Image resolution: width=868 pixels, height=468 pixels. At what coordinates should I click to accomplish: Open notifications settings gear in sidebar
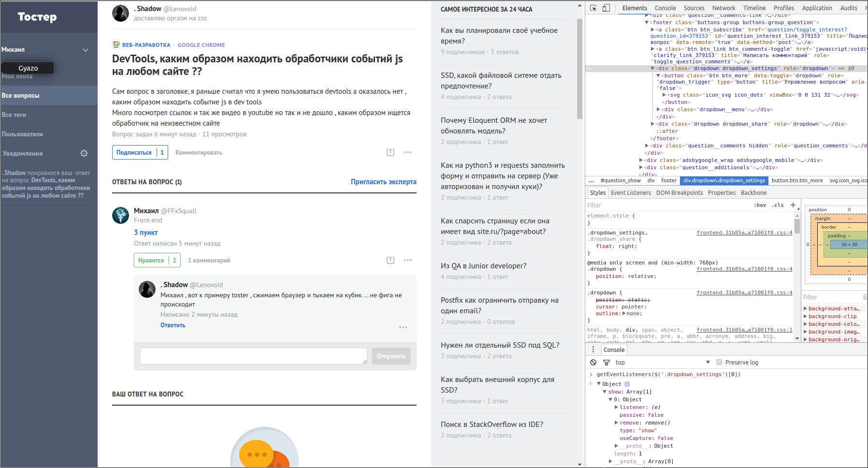84,153
